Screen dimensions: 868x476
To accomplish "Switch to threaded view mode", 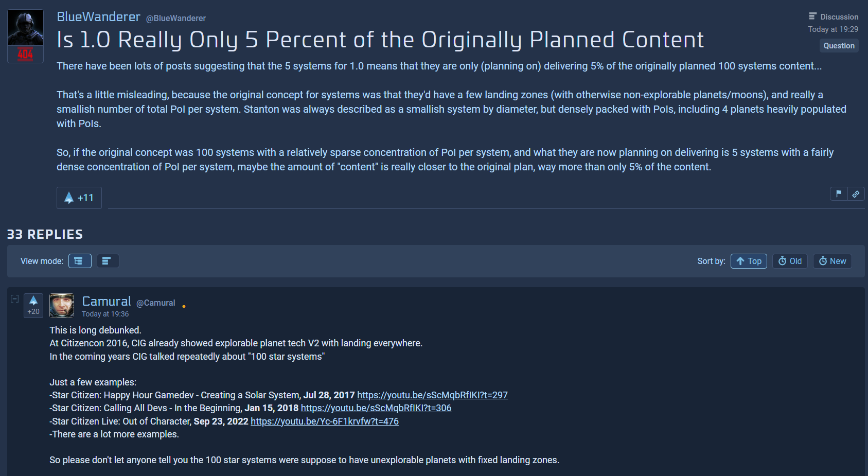I will tap(80, 261).
